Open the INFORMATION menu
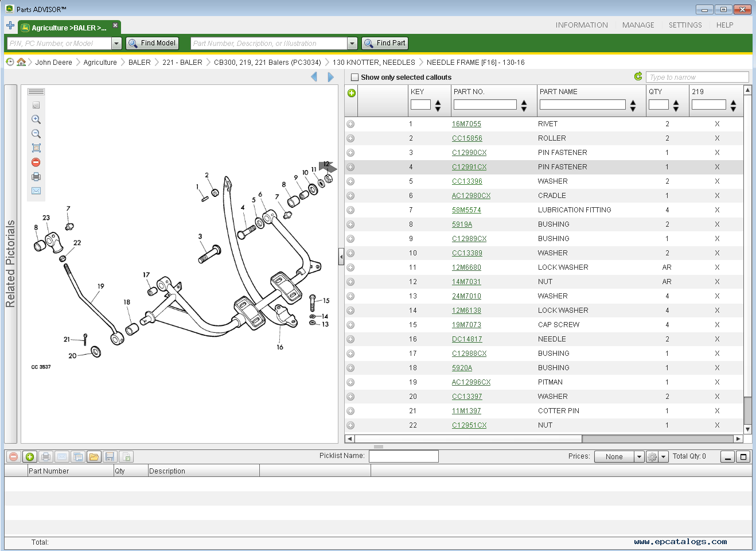Screen dimensions: 756x551 [582, 25]
